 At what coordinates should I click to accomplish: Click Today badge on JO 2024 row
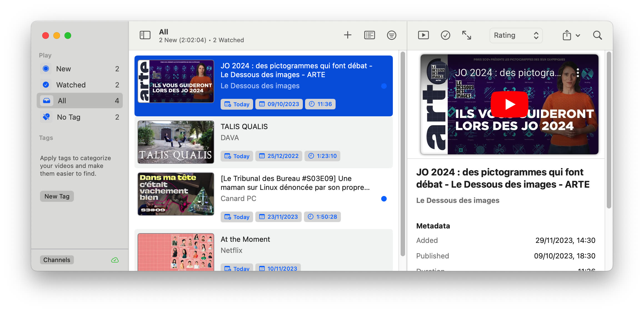pos(237,104)
